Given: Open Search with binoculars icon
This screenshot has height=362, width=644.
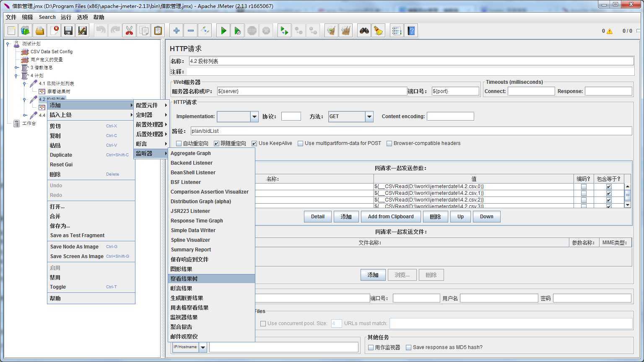Looking at the screenshot, I should pyautogui.click(x=364, y=31).
